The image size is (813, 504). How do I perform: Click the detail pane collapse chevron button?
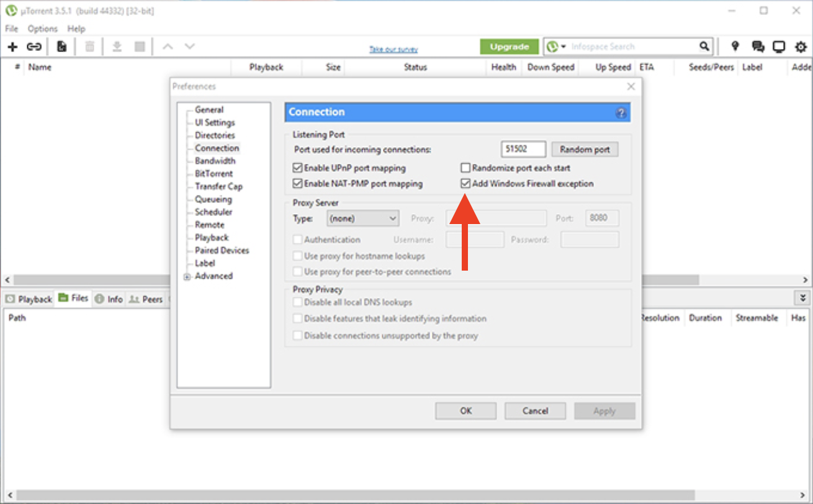pyautogui.click(x=802, y=299)
